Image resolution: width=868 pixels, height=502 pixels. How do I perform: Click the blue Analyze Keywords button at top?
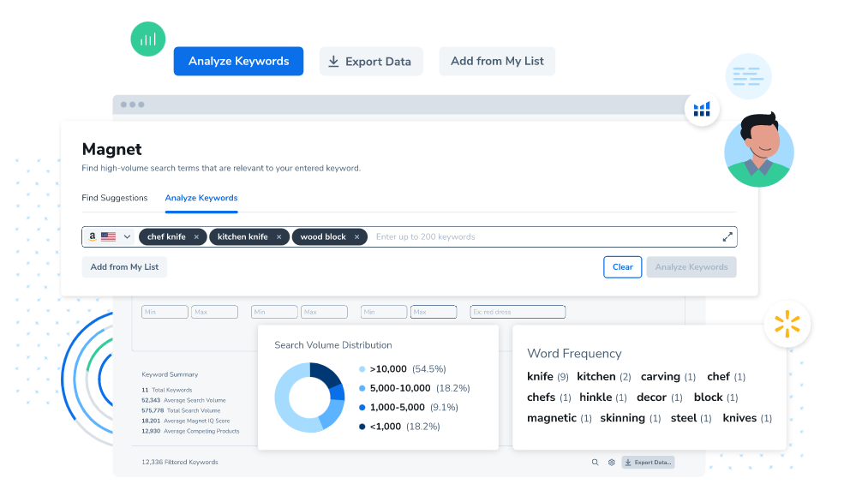238,61
